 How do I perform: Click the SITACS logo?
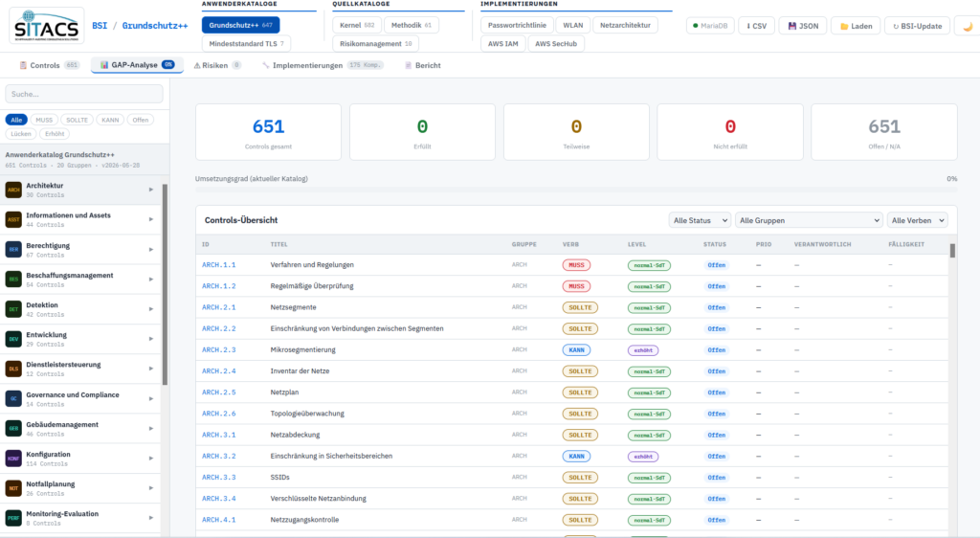47,26
